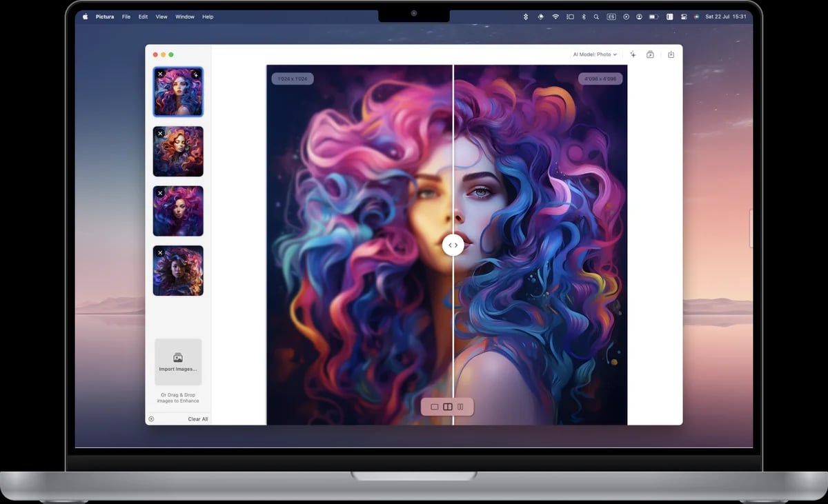828x504 pixels.
Task: Click the save/download icon at top right
Action: click(671, 54)
